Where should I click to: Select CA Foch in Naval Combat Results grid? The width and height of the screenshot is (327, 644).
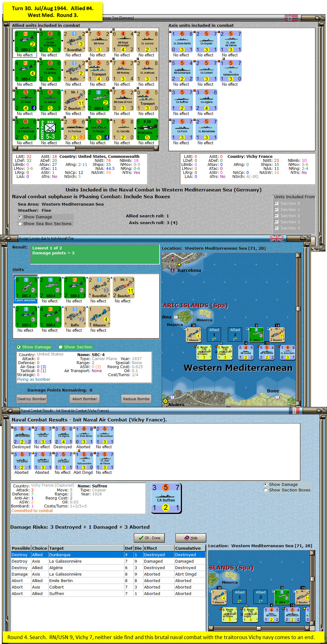[42, 435]
